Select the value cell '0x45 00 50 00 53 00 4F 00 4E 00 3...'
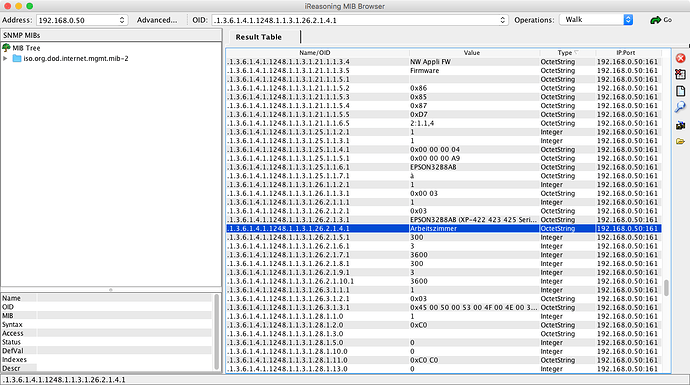The image size is (690, 385). click(473, 308)
